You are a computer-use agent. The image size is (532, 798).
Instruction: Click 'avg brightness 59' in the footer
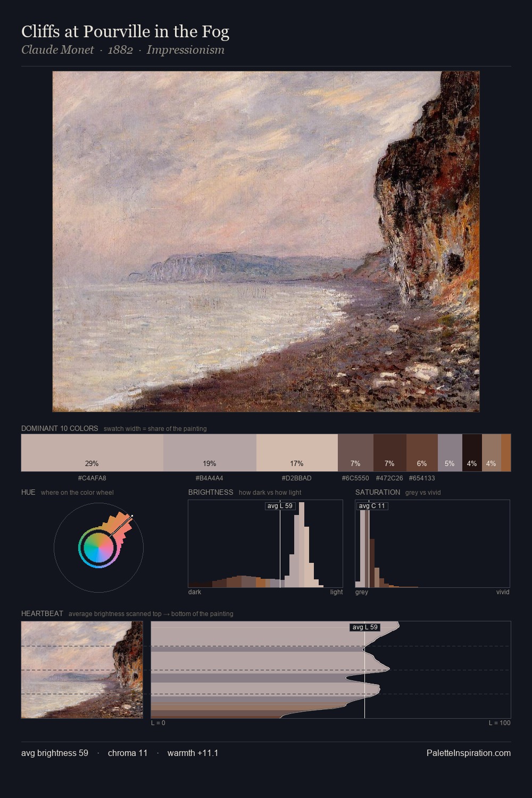tap(55, 753)
